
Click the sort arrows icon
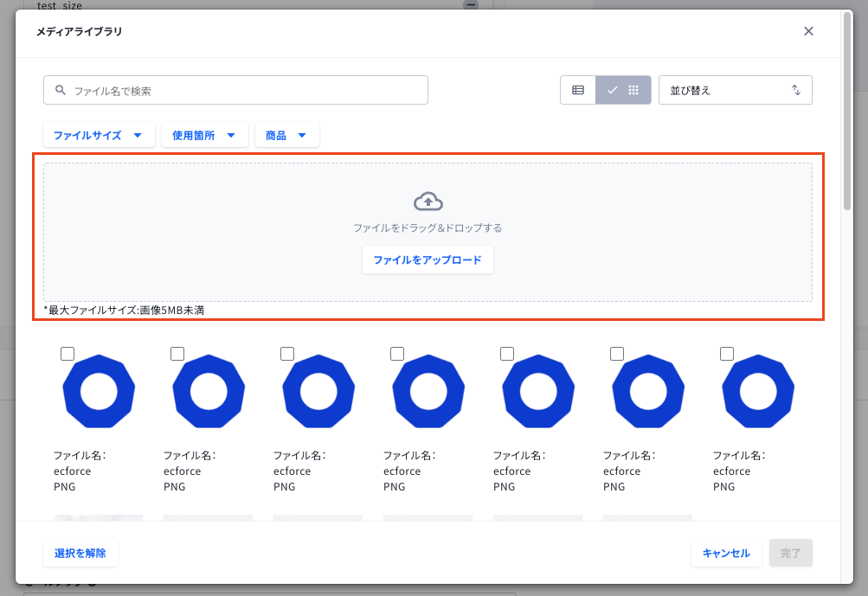point(795,90)
